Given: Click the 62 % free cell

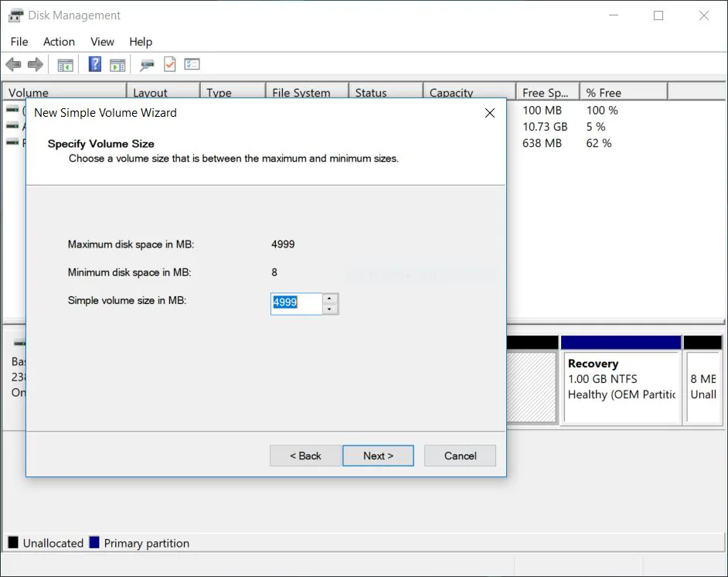Looking at the screenshot, I should [x=598, y=143].
